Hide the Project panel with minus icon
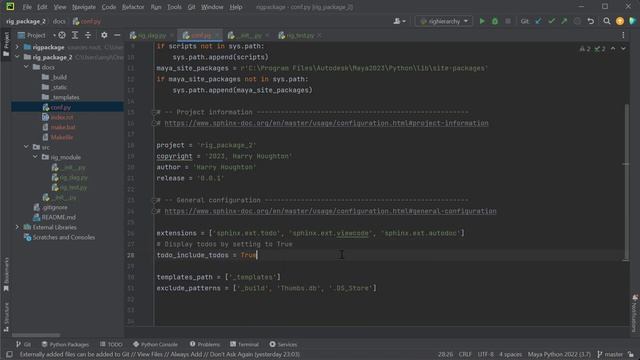 click(x=117, y=36)
